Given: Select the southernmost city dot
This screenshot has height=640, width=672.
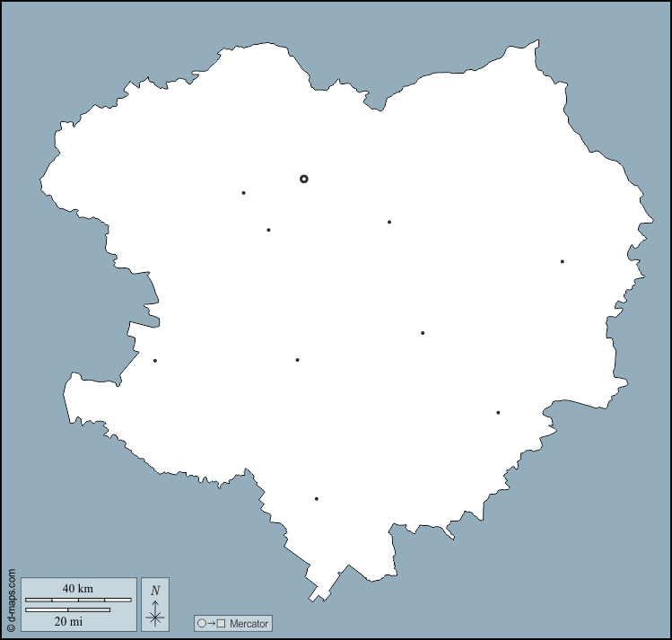Looking at the screenshot, I should point(317,498).
